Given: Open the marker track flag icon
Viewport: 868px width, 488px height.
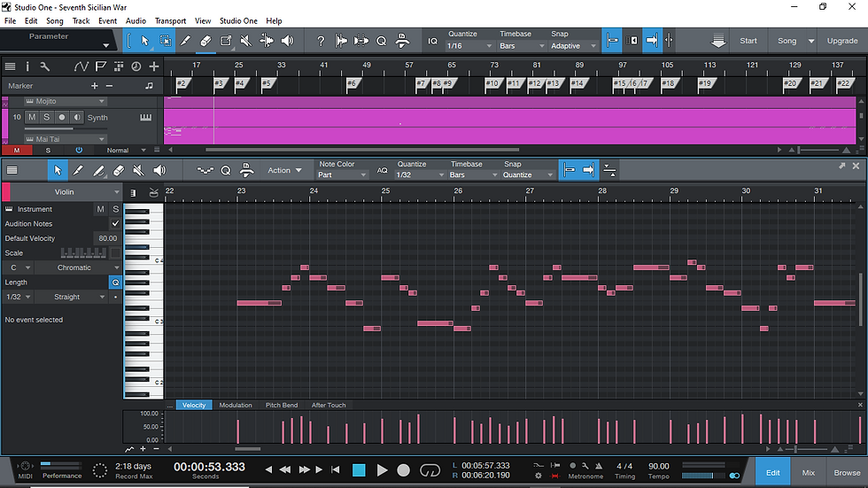Looking at the screenshot, I should pos(100,66).
